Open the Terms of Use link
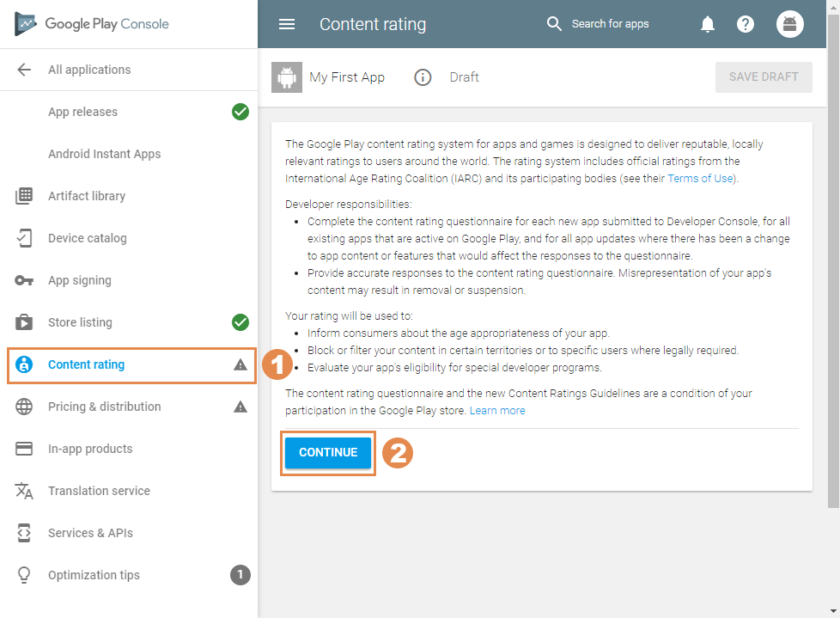Image resolution: width=840 pixels, height=618 pixels. pyautogui.click(x=700, y=179)
